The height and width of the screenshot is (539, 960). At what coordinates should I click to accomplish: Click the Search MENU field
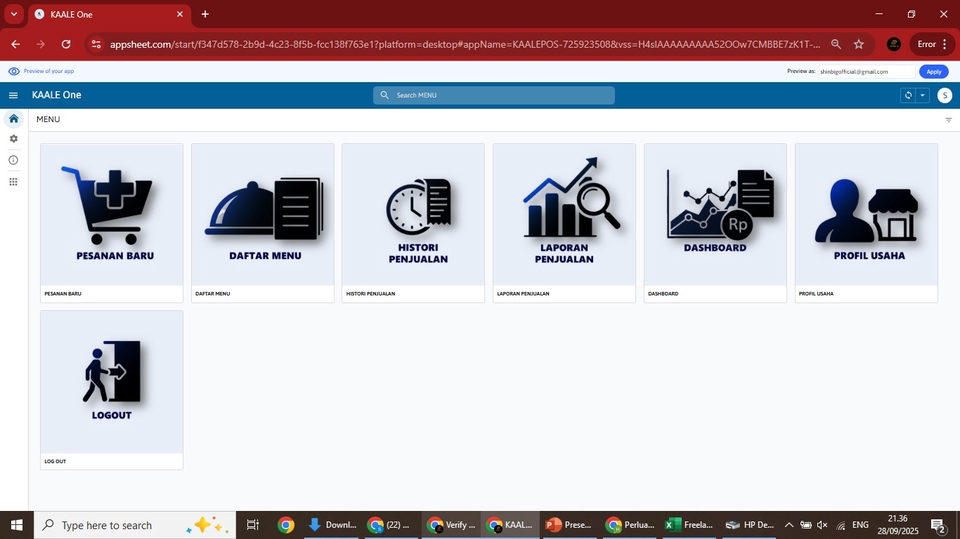click(494, 95)
